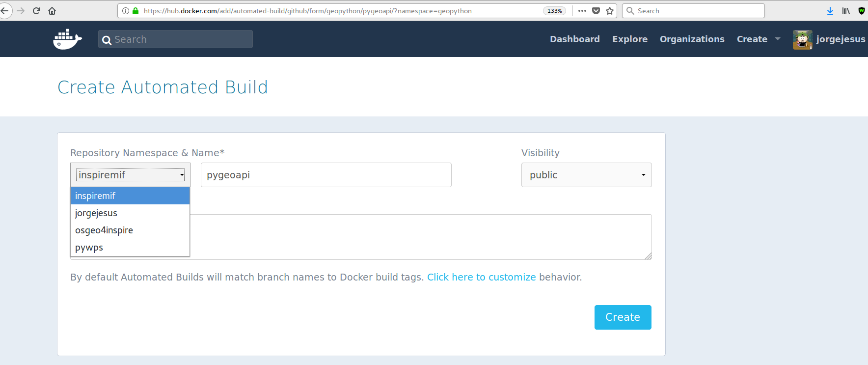Click the Repository Namespace & Name label
This screenshot has height=365, width=868.
147,153
